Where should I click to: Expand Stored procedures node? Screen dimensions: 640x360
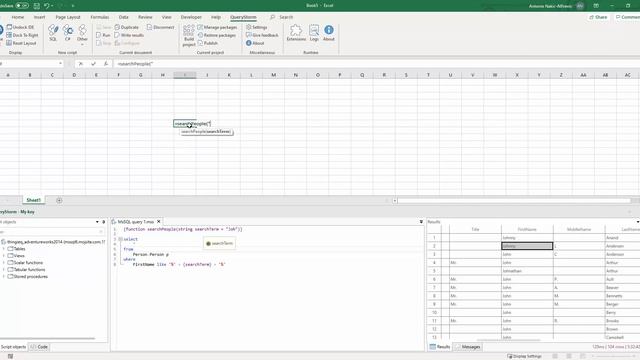(4, 276)
